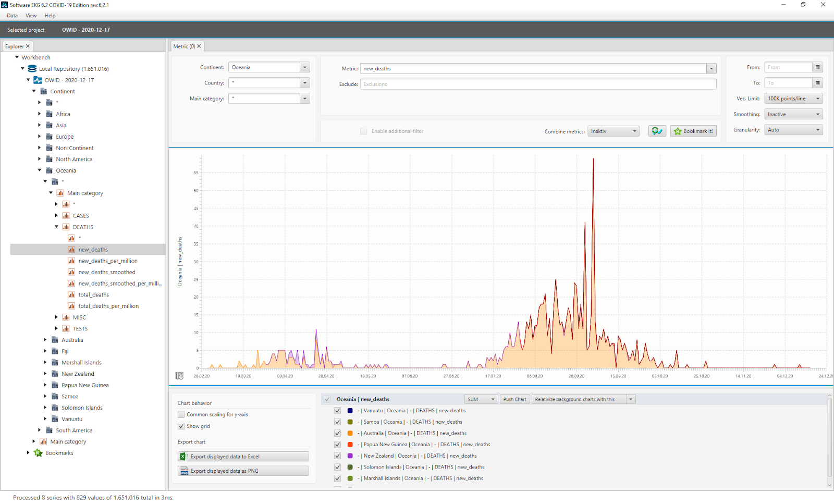Click Export displayed data to Excel

tap(243, 457)
